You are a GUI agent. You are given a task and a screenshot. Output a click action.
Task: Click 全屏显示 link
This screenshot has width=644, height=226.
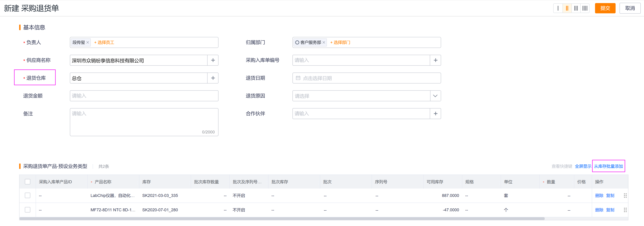point(583,166)
